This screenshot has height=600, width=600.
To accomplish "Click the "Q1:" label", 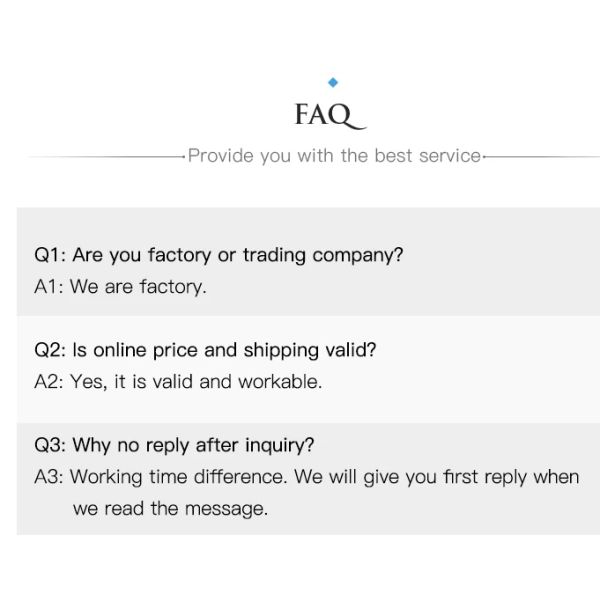I will [x=50, y=255].
